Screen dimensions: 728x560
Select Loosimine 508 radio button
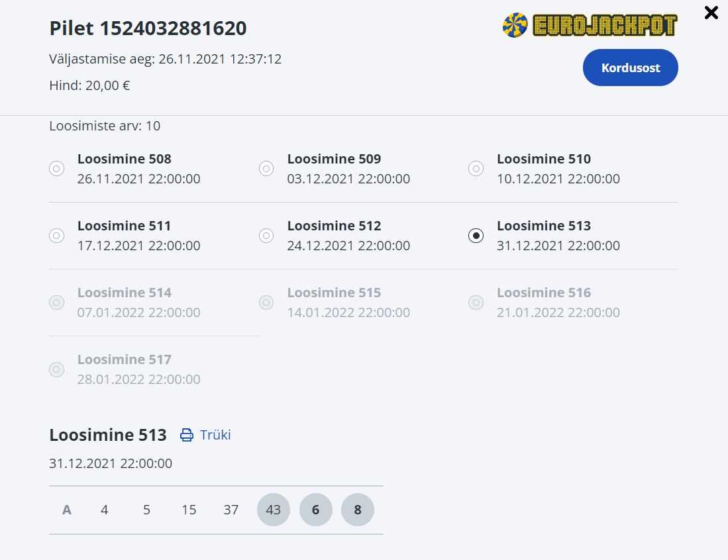point(57,169)
